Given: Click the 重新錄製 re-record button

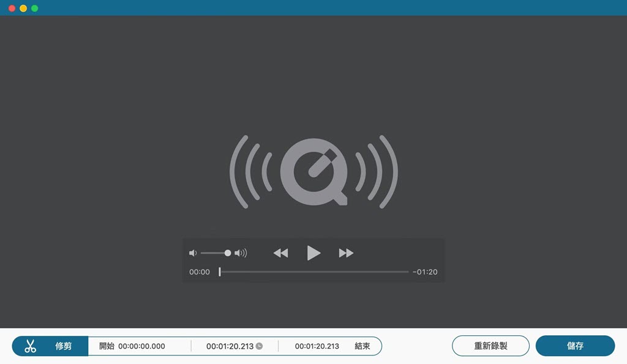Looking at the screenshot, I should click(490, 346).
